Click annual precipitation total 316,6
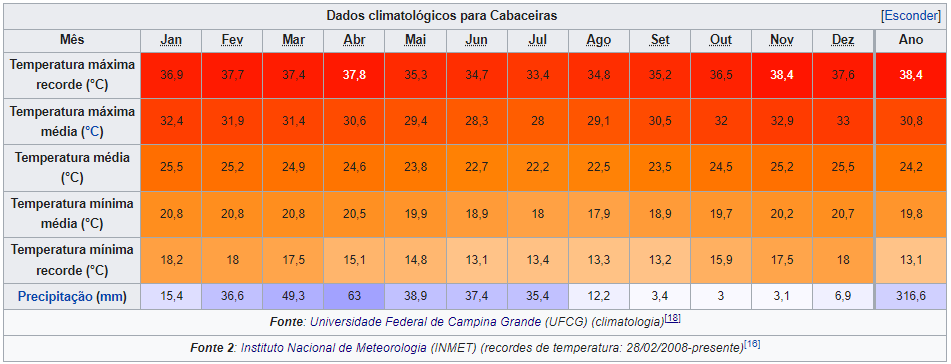This screenshot has width=951, height=364. [x=912, y=297]
